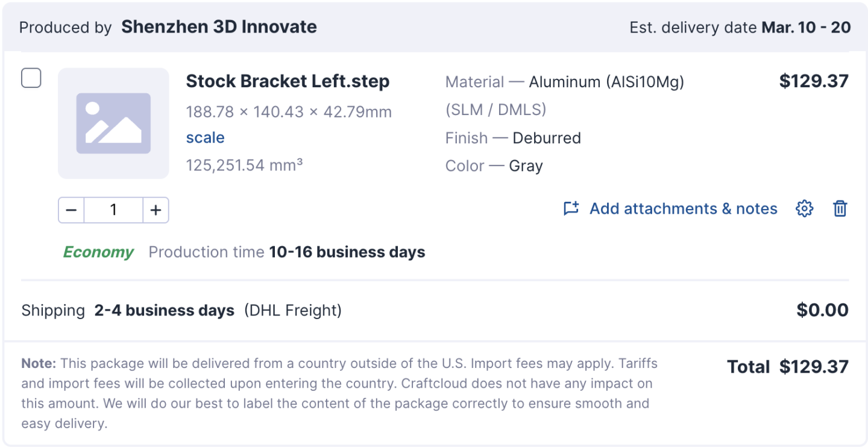This screenshot has width=868, height=448.
Task: Click the Shenzhen 3D Innovate vendor name
Action: [x=219, y=27]
